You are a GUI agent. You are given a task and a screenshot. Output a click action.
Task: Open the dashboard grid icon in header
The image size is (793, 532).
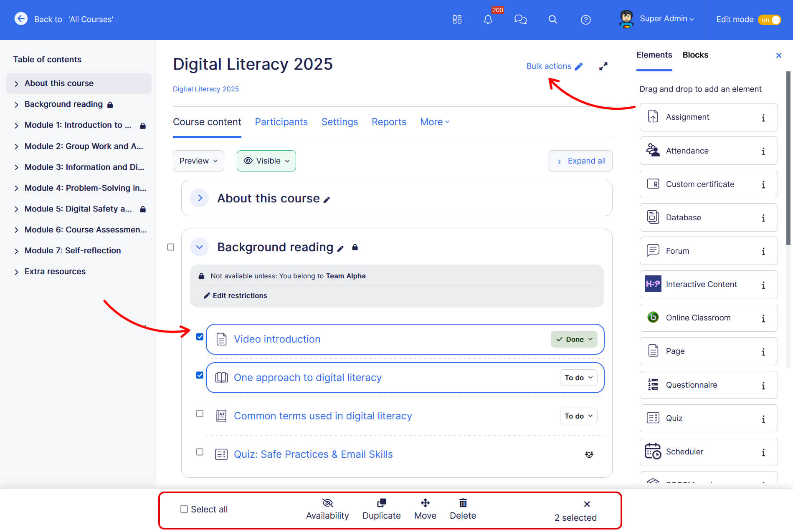(457, 19)
